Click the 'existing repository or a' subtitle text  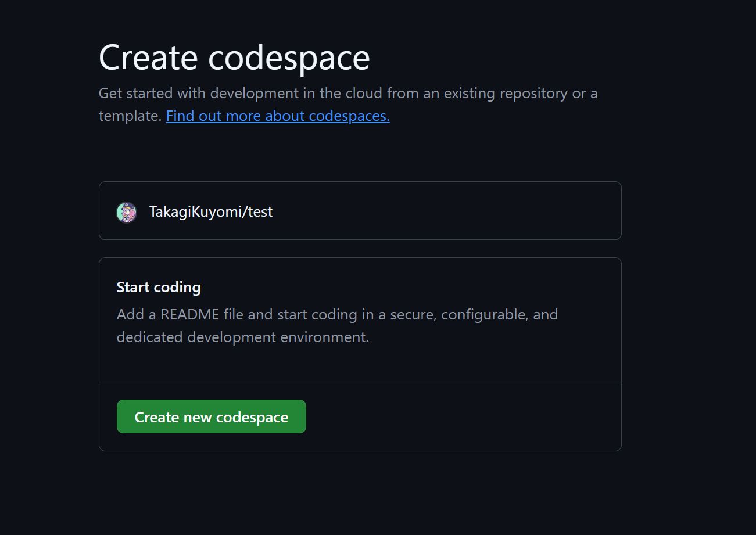tap(520, 93)
